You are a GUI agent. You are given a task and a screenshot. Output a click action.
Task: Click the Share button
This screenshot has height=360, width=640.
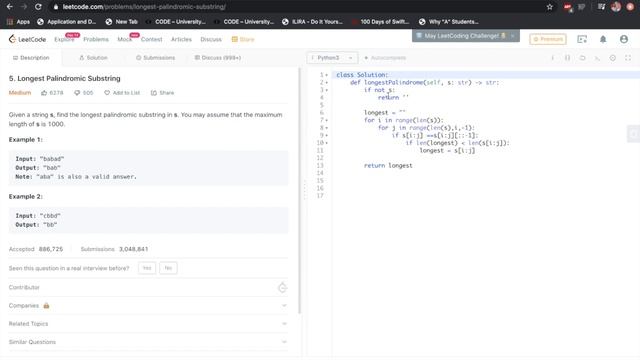click(162, 93)
